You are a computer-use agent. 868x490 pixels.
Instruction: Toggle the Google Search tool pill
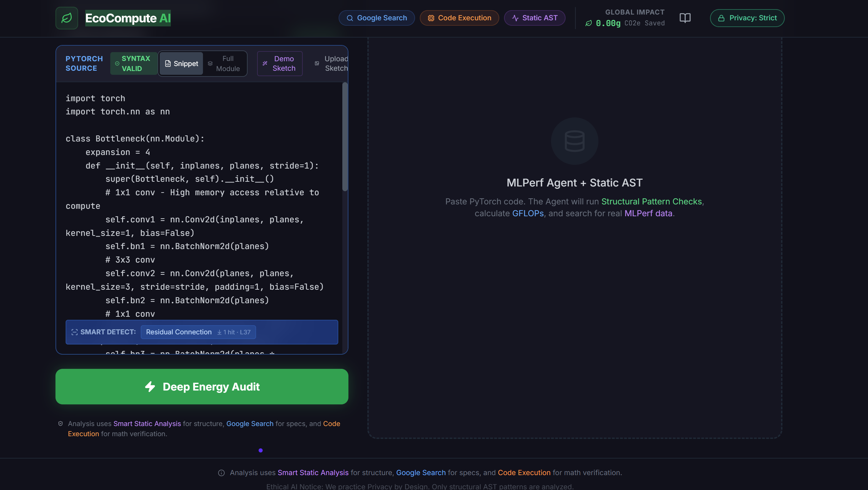(376, 18)
